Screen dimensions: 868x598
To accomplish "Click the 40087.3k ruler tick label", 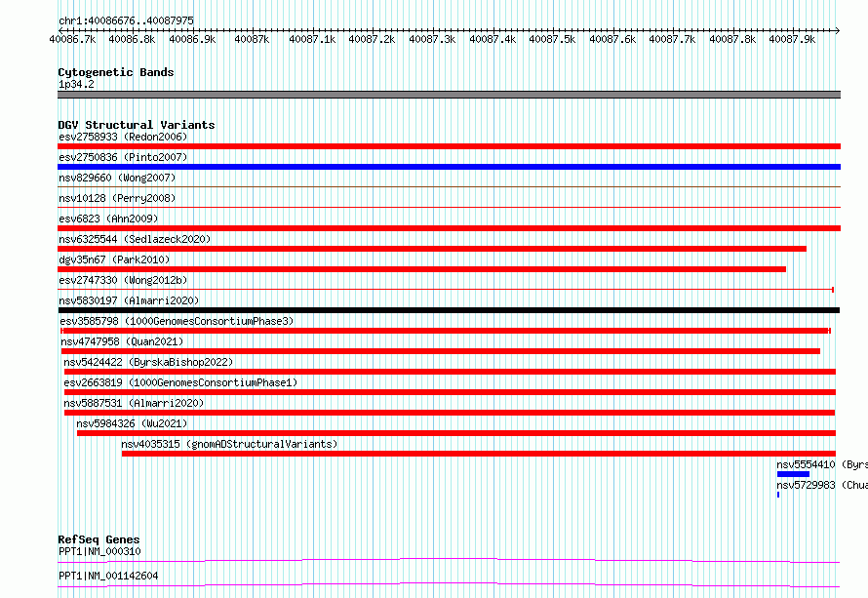I will (x=432, y=40).
